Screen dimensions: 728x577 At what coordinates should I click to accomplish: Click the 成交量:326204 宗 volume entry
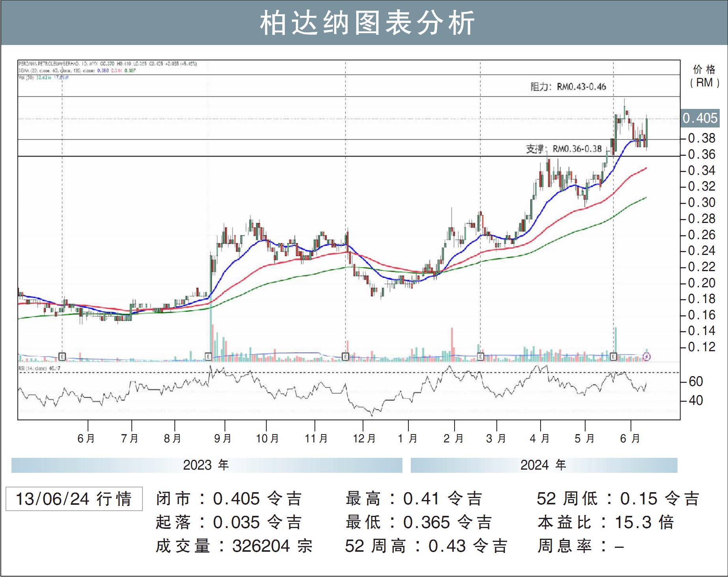coord(234,546)
